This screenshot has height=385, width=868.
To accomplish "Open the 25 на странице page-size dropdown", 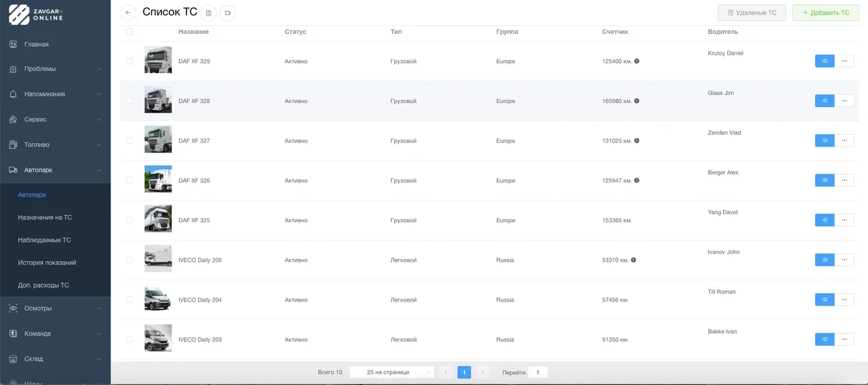I will point(392,372).
